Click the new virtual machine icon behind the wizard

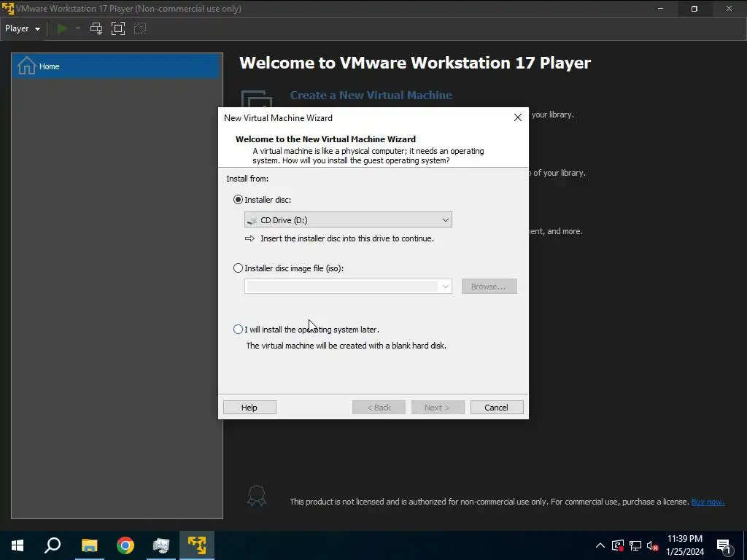point(256,98)
